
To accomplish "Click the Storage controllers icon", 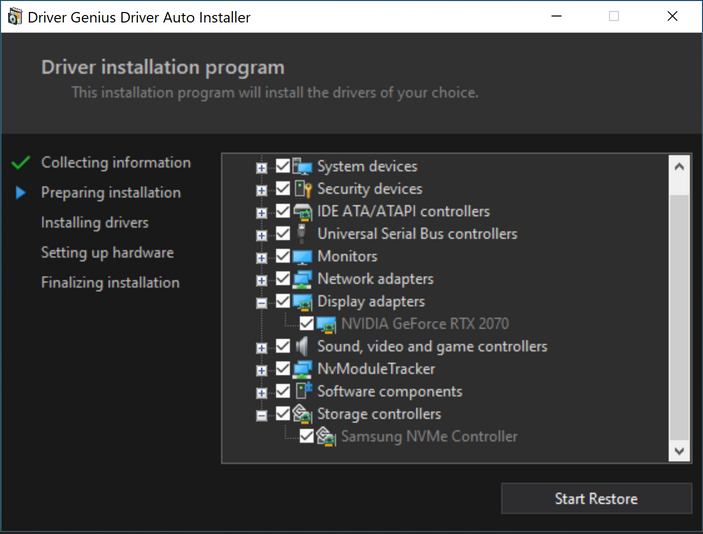I will [302, 414].
